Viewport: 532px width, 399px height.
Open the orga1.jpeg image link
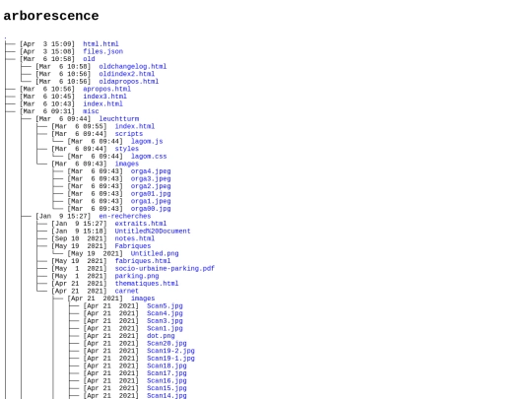click(x=151, y=201)
